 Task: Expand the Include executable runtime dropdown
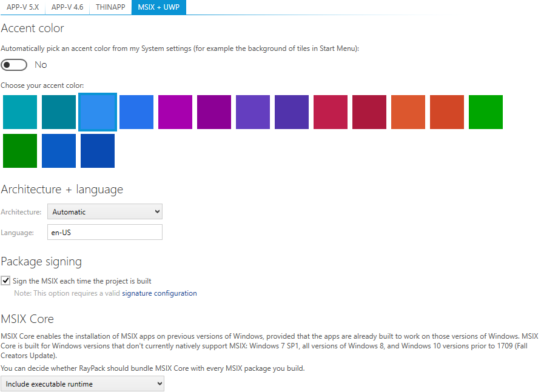[x=82, y=384]
